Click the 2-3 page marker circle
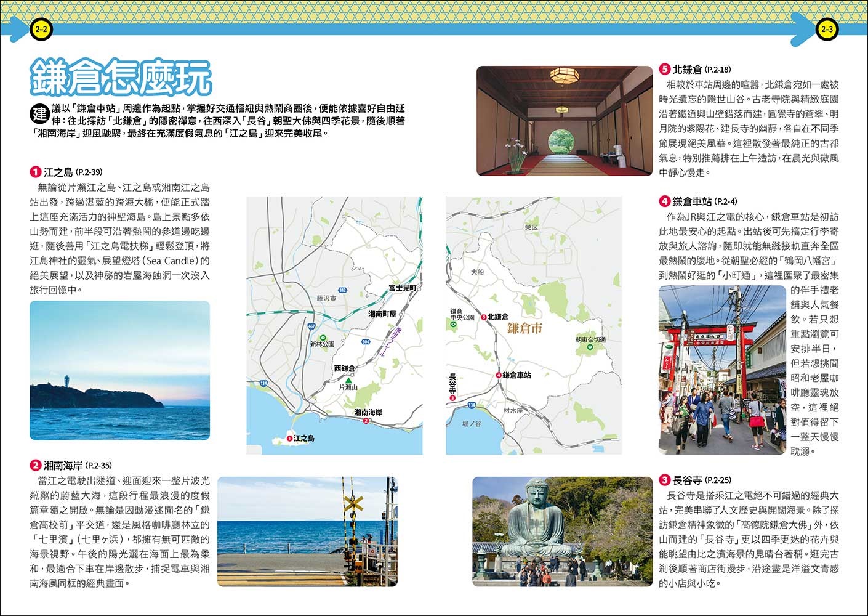 (x=827, y=30)
